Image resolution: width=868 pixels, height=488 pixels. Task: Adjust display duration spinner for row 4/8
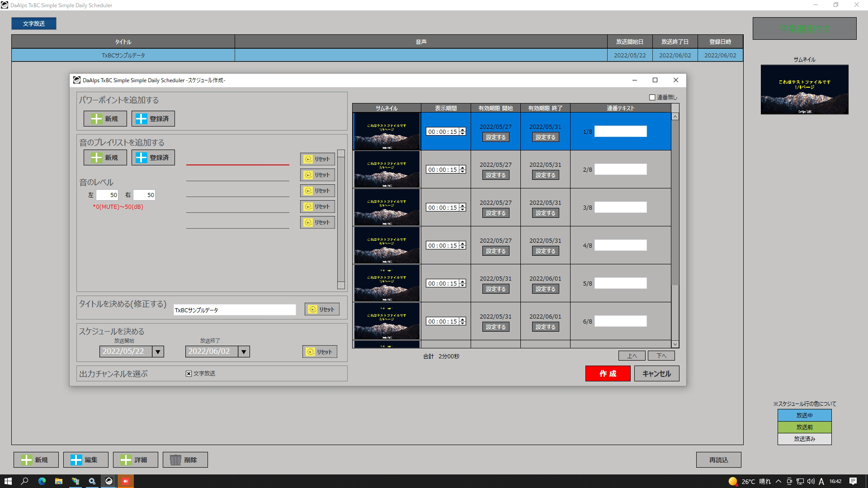tap(462, 245)
